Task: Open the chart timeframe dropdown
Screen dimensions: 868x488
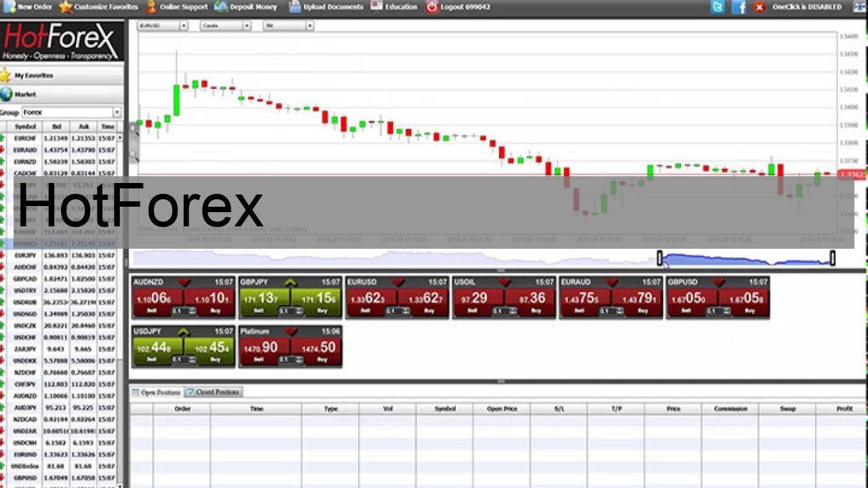Action: click(x=288, y=26)
